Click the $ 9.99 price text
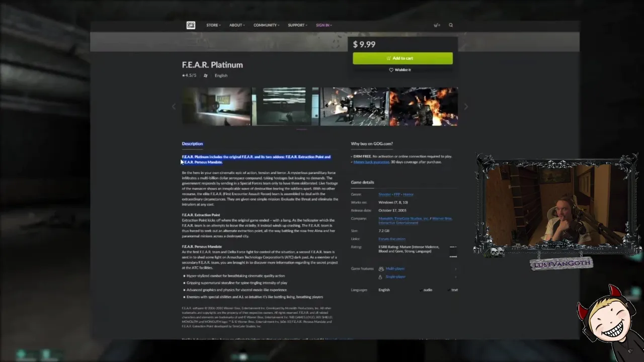Screen dimensions: 644x362 point(364,44)
